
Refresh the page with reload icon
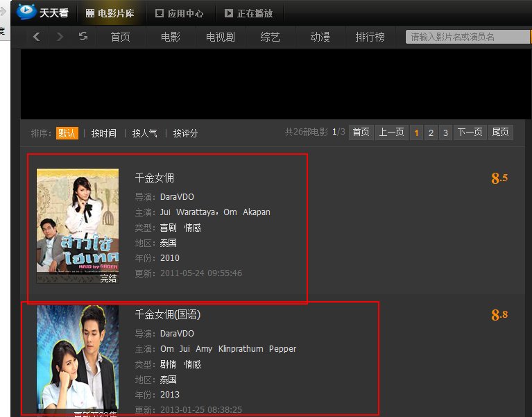click(x=83, y=37)
